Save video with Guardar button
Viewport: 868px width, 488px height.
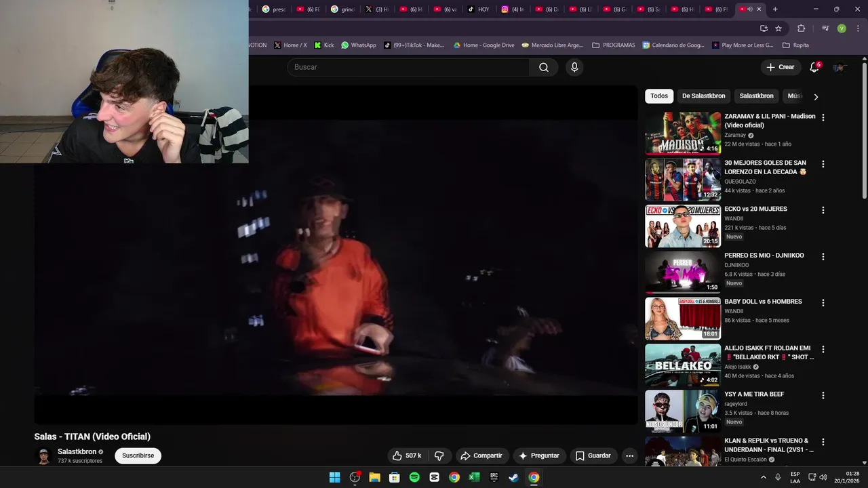tap(593, 455)
